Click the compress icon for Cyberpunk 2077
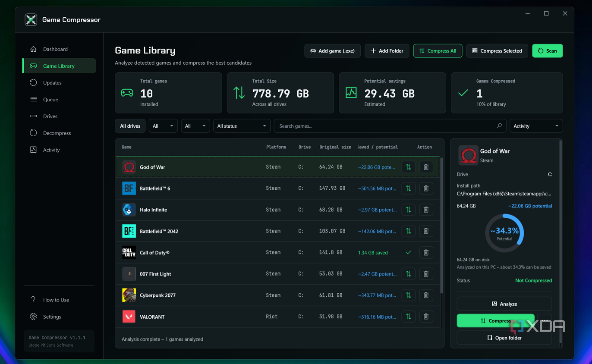The height and width of the screenshot is (364, 592). (x=408, y=295)
